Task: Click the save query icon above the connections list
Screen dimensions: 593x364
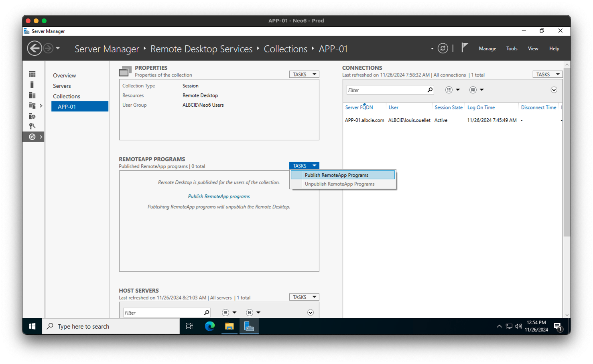Action: click(473, 89)
